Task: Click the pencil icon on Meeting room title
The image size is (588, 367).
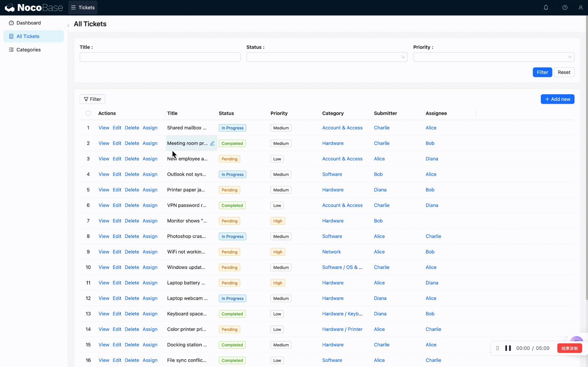Action: pyautogui.click(x=212, y=143)
